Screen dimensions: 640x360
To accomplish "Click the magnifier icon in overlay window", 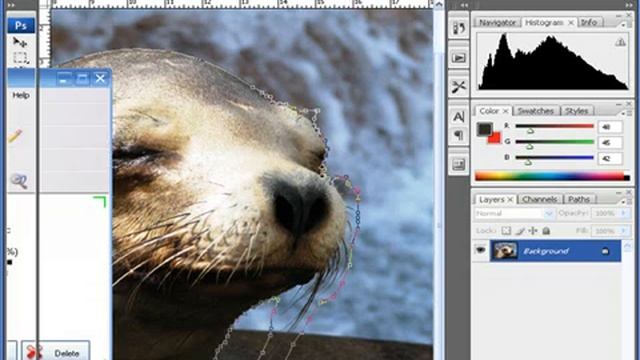I will coord(19,181).
